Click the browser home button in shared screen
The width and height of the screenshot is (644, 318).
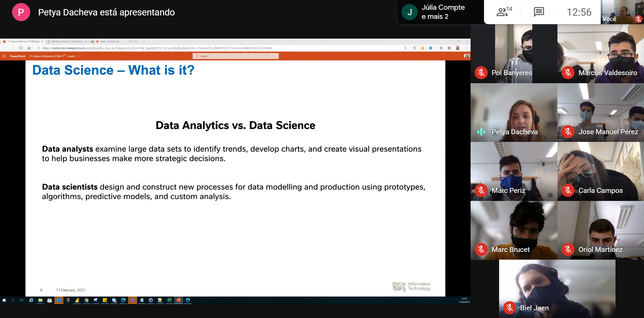(29, 48)
